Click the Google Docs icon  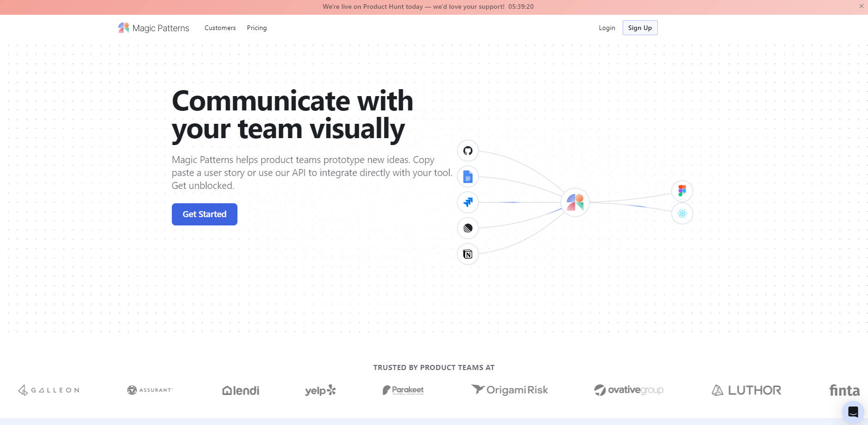click(467, 176)
